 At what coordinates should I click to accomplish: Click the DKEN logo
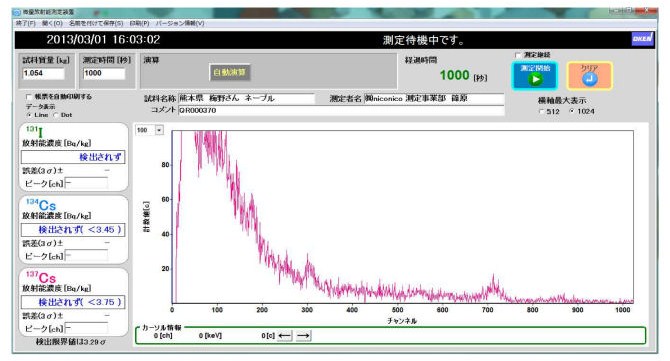click(x=642, y=39)
